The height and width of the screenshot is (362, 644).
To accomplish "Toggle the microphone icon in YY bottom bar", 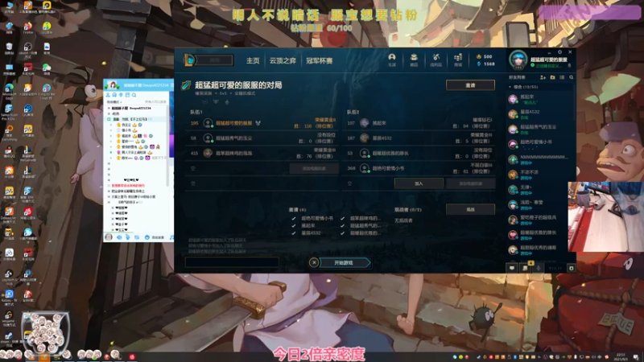I will [128, 237].
